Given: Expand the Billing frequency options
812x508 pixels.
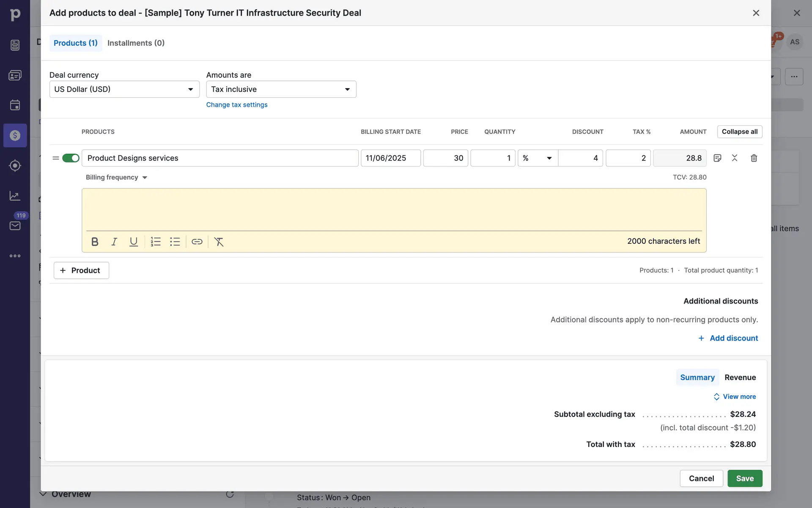Looking at the screenshot, I should pos(116,177).
